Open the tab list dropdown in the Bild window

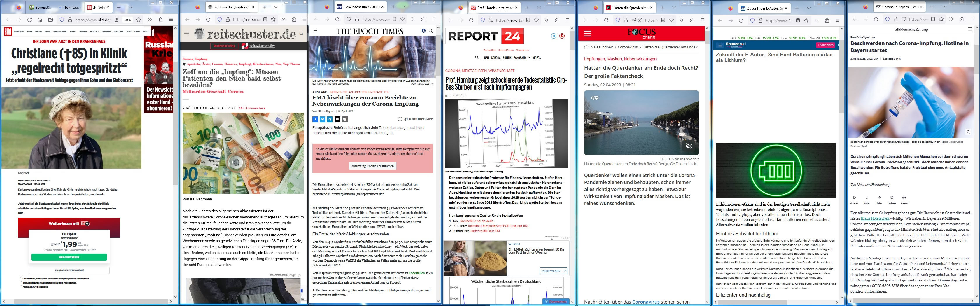pyautogui.click(x=130, y=7)
